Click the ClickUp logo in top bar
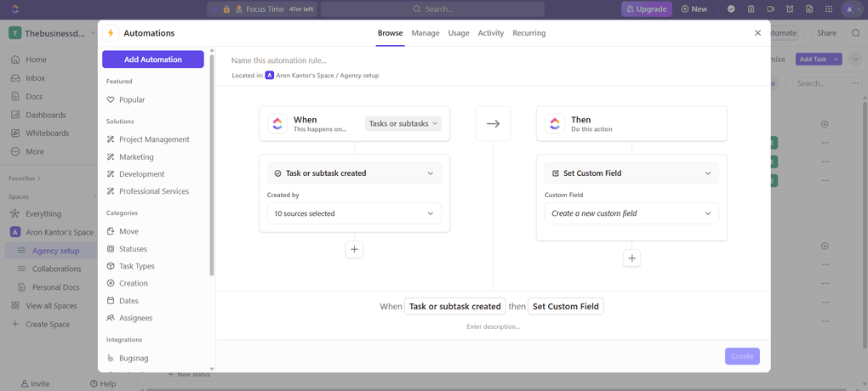This screenshot has width=868, height=391. (x=15, y=8)
